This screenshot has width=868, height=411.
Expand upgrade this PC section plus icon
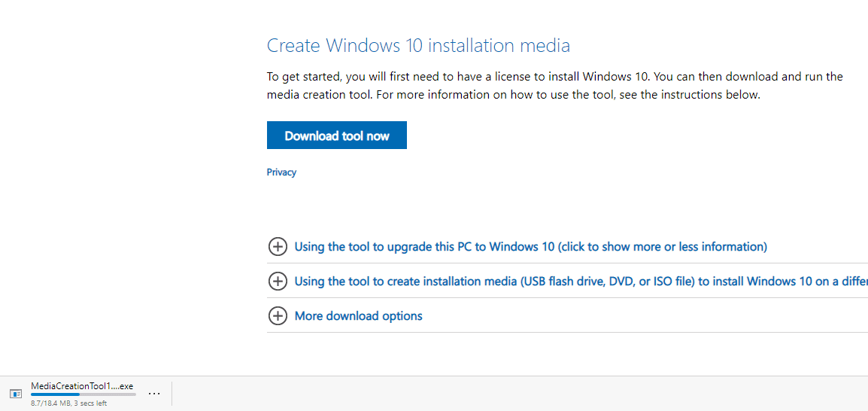point(278,246)
